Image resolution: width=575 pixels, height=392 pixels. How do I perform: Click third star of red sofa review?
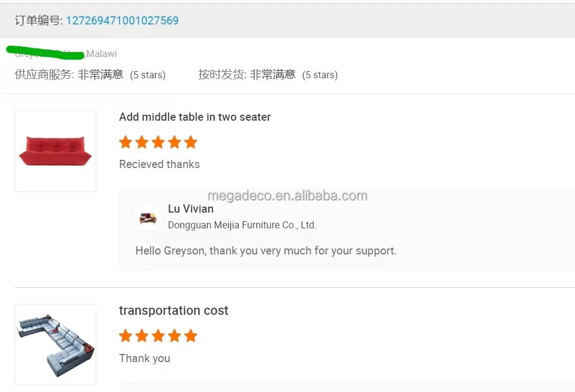point(158,142)
